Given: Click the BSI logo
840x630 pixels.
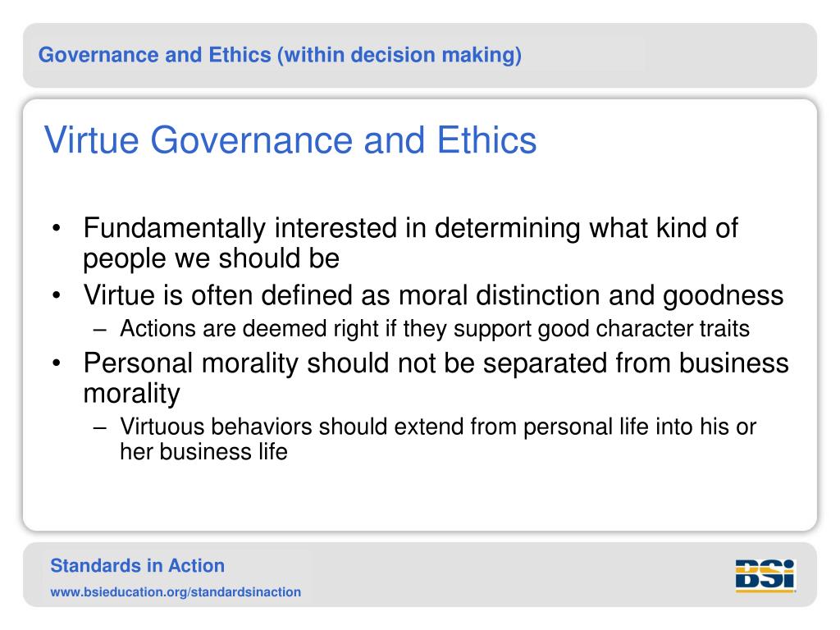Looking at the screenshot, I should coord(765,575).
